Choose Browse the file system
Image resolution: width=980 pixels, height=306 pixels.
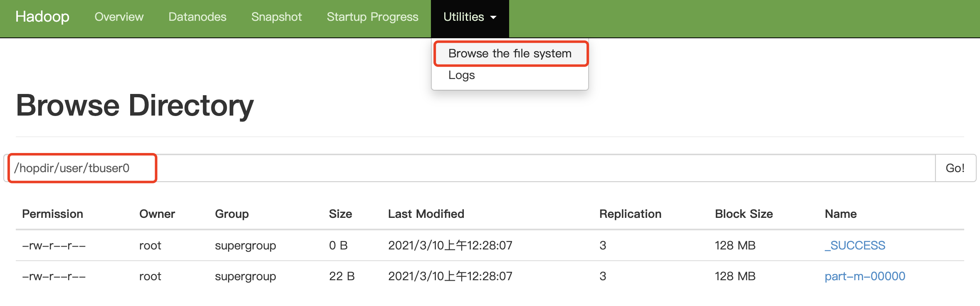click(510, 53)
